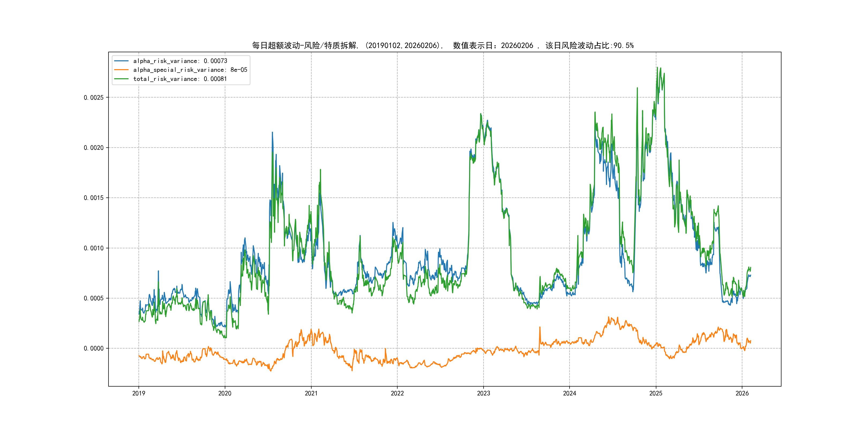Click the orange alpha_special_risk_variance legend line
The image size is (868, 434).
[121, 70]
